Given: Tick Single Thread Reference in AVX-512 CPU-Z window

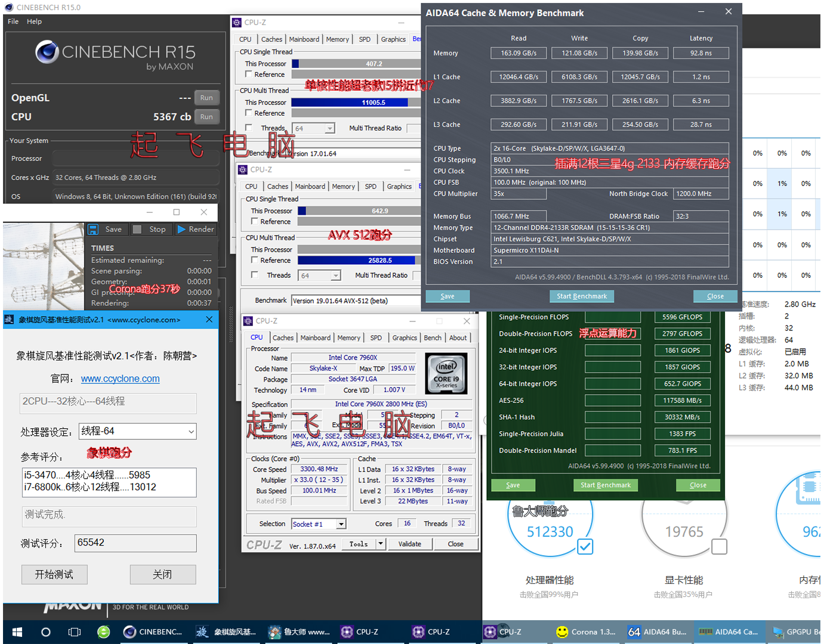Looking at the screenshot, I should [255, 222].
